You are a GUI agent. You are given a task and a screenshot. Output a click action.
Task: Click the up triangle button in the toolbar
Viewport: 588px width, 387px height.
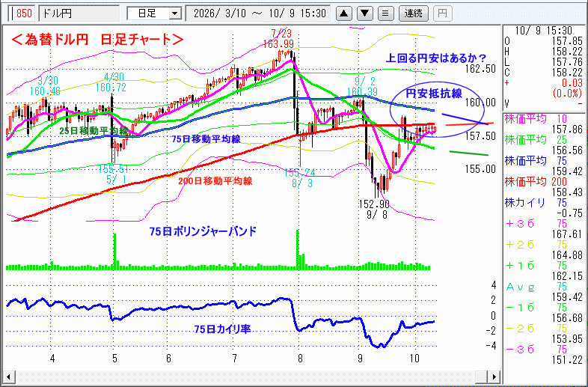343,14
